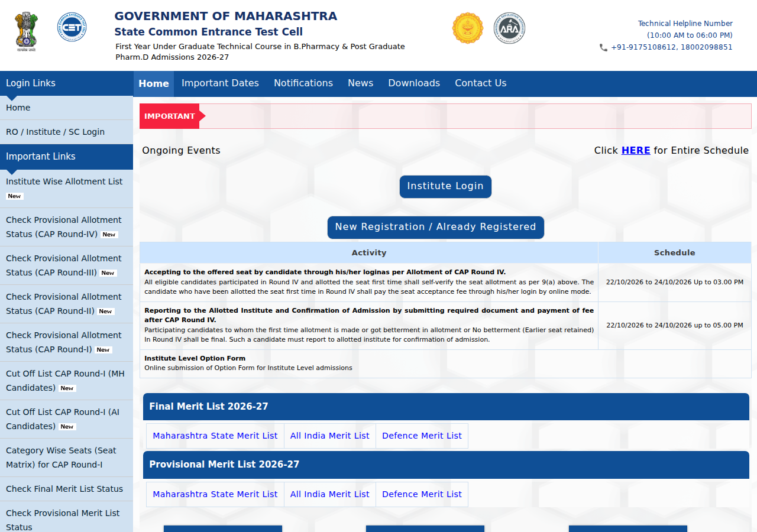Viewport: 757px width, 532px height.
Task: Open Maharashtra State Merit List under Final Merit List
Action: 215,436
